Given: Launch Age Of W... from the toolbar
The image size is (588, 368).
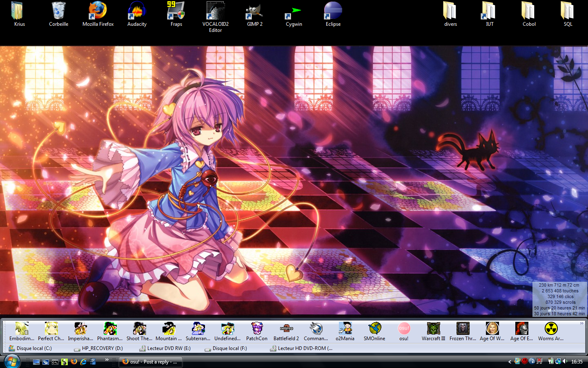Looking at the screenshot, I should click(x=492, y=332).
